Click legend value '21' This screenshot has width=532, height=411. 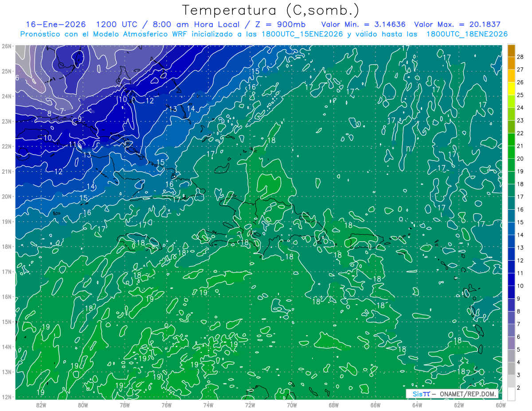520,146
